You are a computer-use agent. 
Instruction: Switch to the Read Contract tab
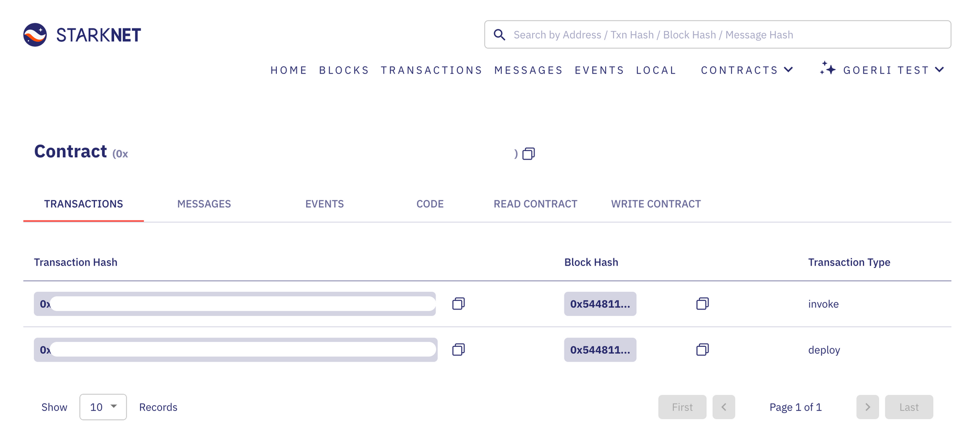click(535, 204)
